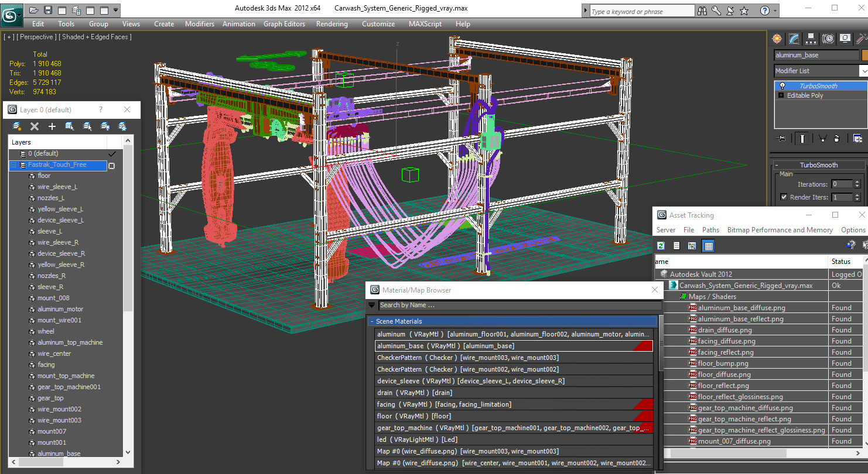Image resolution: width=868 pixels, height=474 pixels.
Task: Click the keyword or phrase search box
Action: [642, 11]
